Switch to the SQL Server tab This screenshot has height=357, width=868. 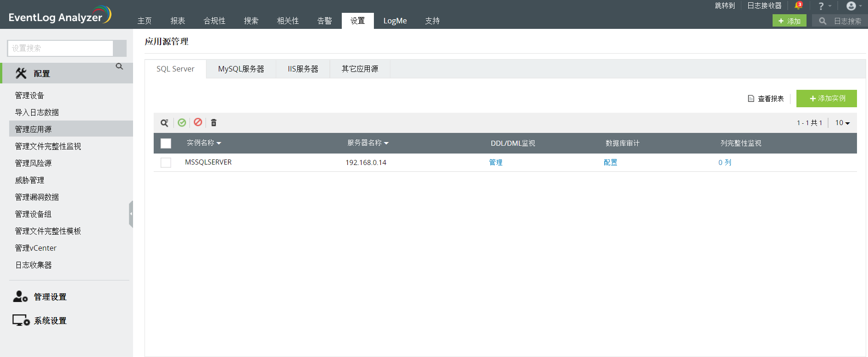click(x=176, y=69)
